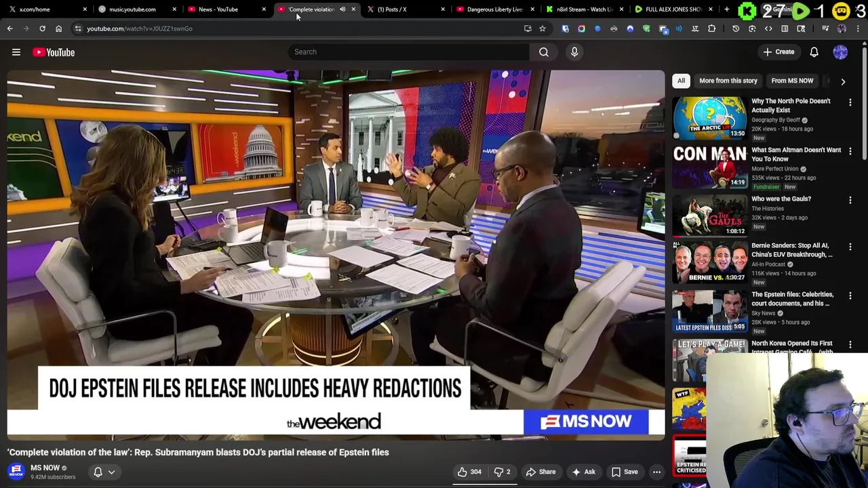The width and height of the screenshot is (868, 488).
Task: Open options for Who were the Gauls
Action: pyautogui.click(x=850, y=200)
